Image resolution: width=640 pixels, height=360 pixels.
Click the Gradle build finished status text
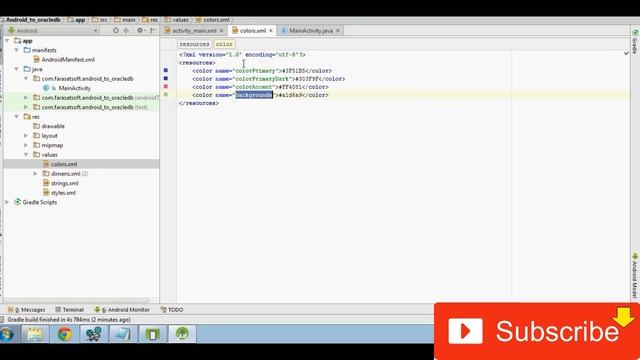click(69, 320)
